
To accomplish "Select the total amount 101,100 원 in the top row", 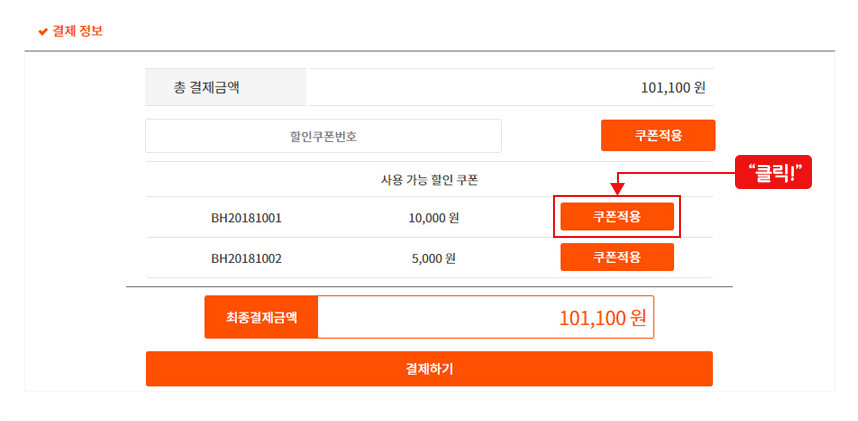I will [x=673, y=88].
